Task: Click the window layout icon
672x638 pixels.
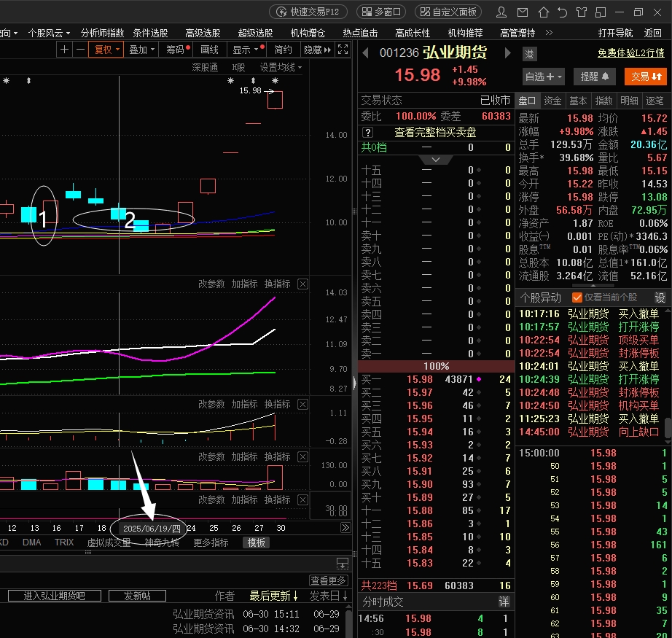Action: point(601,12)
